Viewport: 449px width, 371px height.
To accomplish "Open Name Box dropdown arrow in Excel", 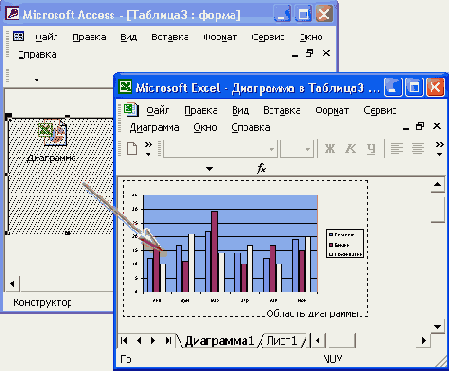I will pyautogui.click(x=209, y=169).
